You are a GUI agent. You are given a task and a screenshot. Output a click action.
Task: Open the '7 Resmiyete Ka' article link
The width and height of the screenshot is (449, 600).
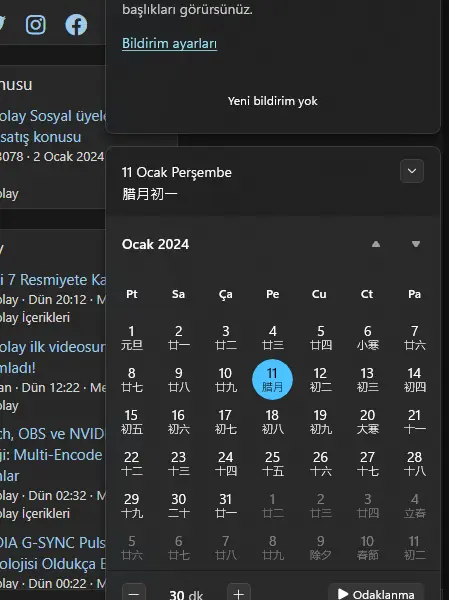point(53,280)
